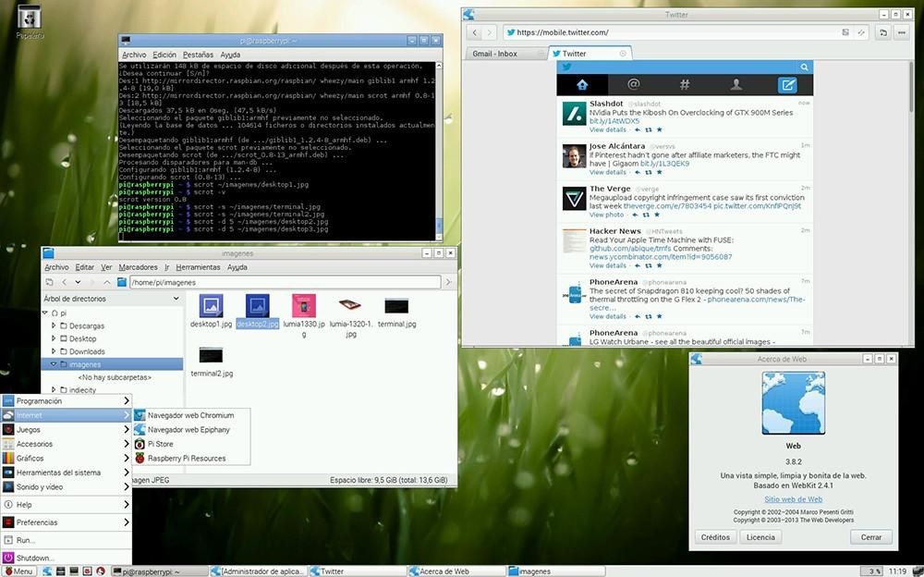Open the Discover hashtag section
The image size is (924, 577).
coord(684,84)
